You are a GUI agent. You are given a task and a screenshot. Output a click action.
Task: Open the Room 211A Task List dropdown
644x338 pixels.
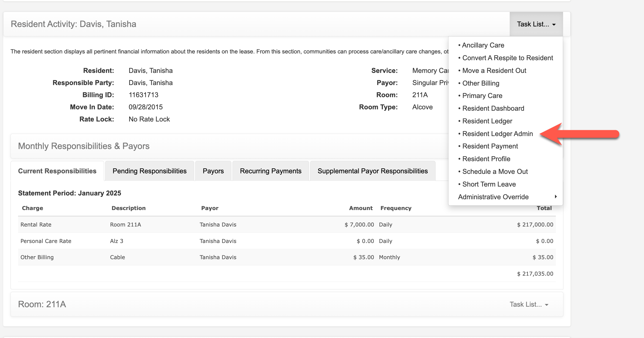point(529,305)
